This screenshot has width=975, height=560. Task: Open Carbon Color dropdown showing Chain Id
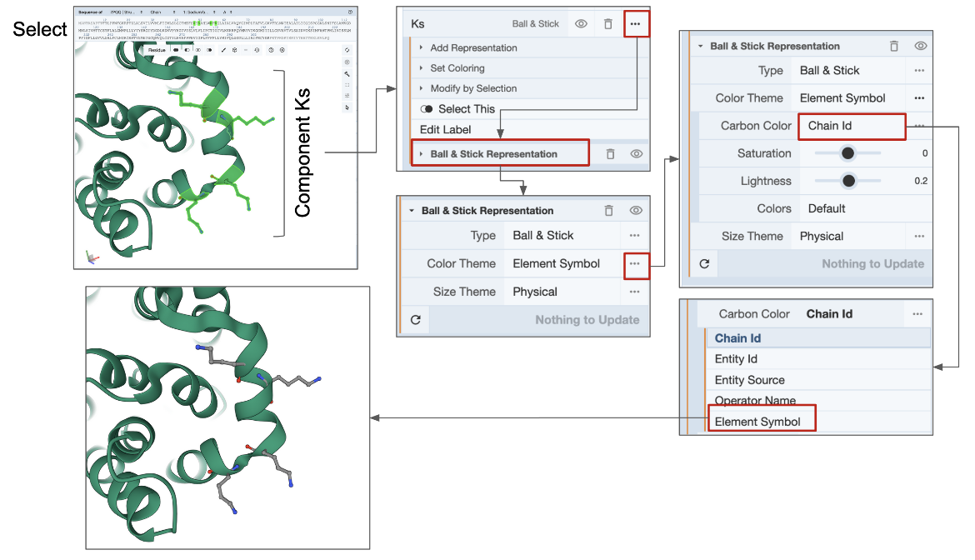[x=850, y=126]
